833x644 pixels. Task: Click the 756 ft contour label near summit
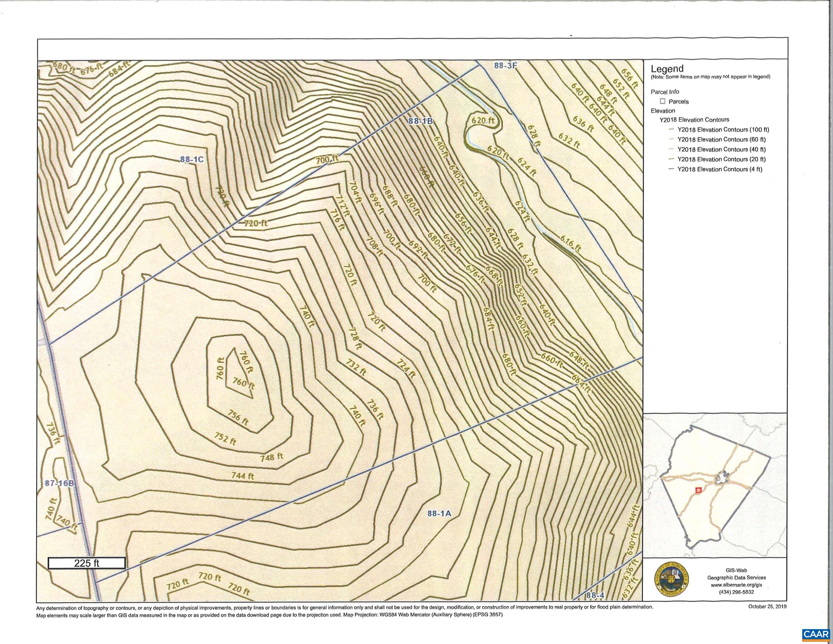tap(238, 417)
